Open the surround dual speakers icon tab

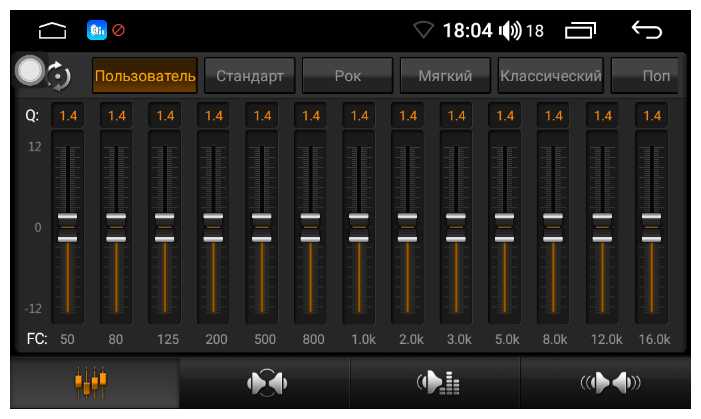click(610, 383)
